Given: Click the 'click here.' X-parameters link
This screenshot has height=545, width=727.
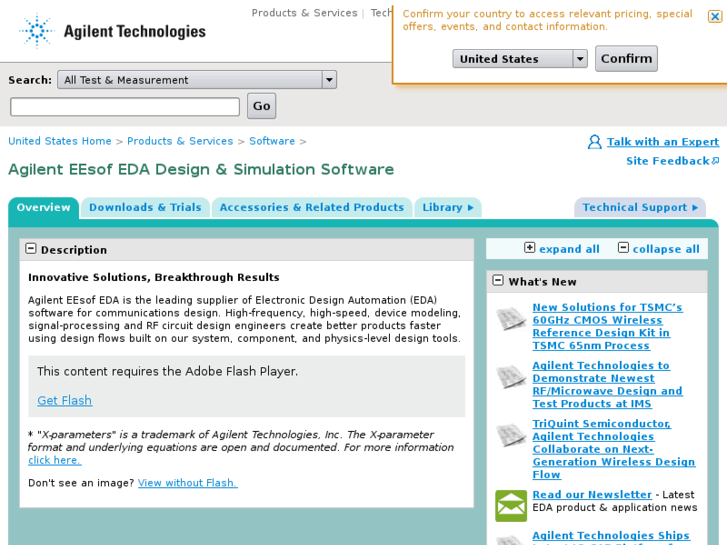Looking at the screenshot, I should point(55,460).
